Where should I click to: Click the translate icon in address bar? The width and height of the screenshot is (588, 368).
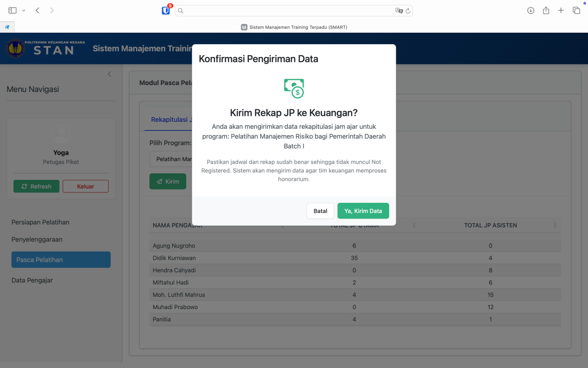tap(398, 11)
